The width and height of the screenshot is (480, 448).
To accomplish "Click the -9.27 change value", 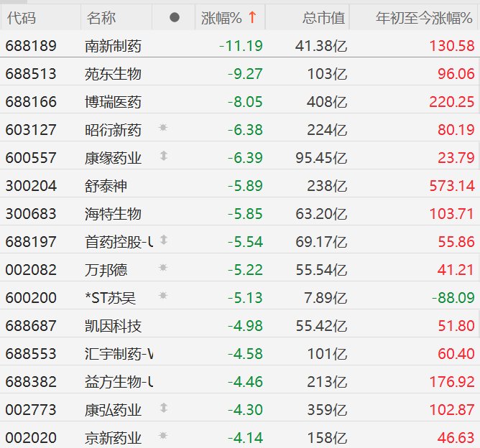I will tap(245, 74).
